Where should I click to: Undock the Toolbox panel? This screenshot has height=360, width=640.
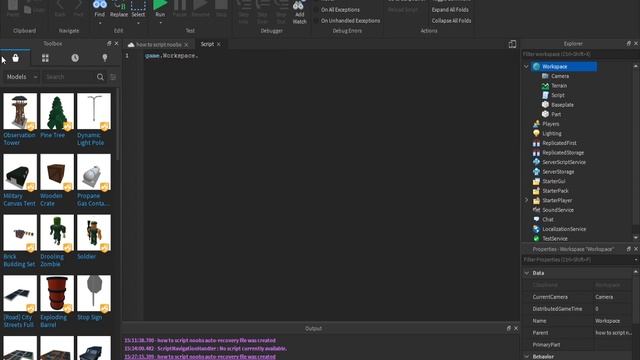point(109,43)
